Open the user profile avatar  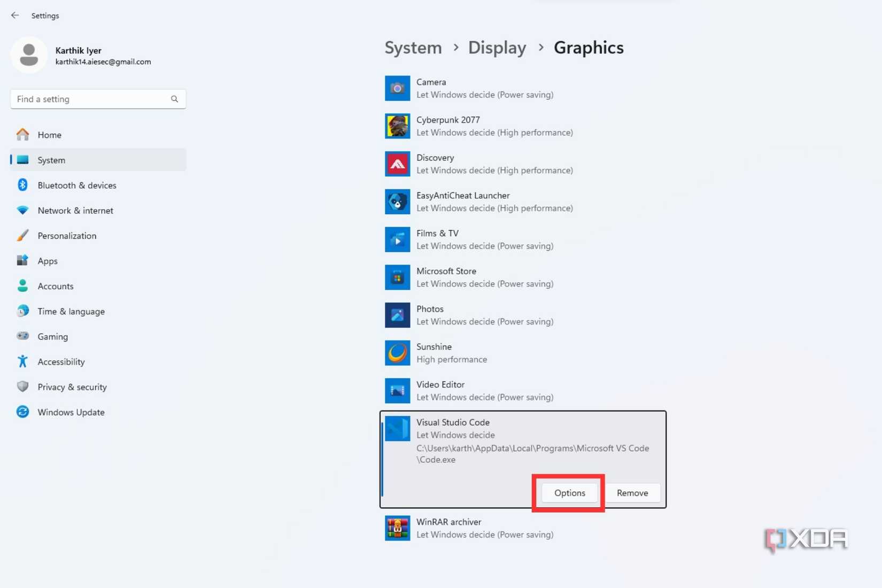(29, 55)
